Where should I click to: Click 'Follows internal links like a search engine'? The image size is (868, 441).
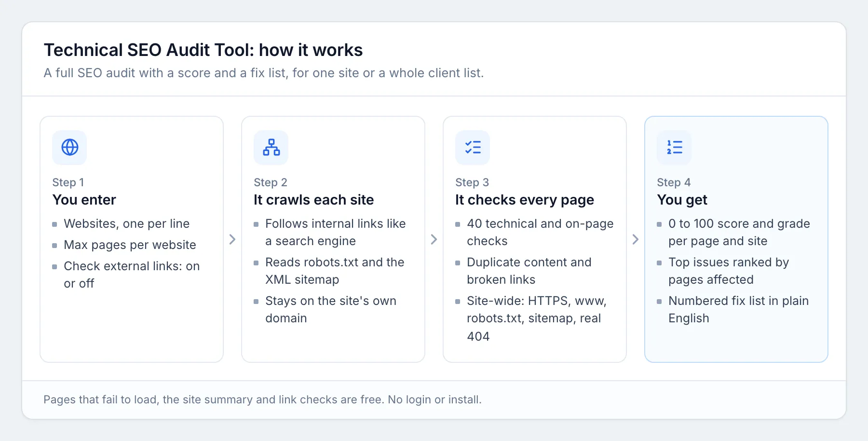(336, 232)
